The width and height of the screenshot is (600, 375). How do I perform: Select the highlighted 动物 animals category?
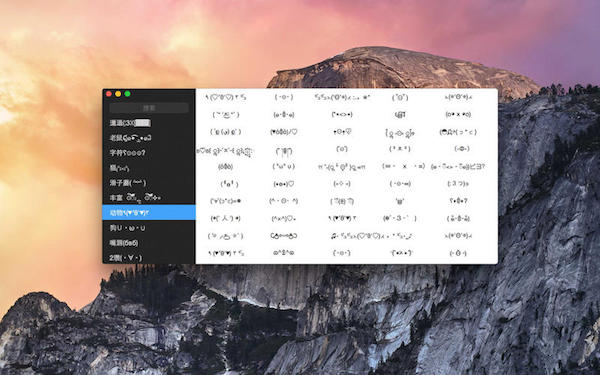point(149,212)
